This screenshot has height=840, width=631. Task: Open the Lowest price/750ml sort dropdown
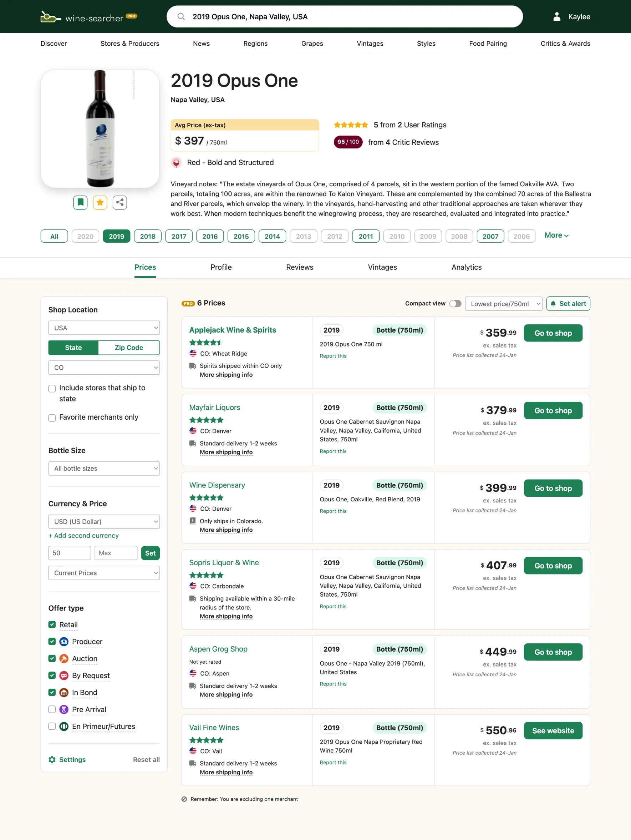coord(503,303)
